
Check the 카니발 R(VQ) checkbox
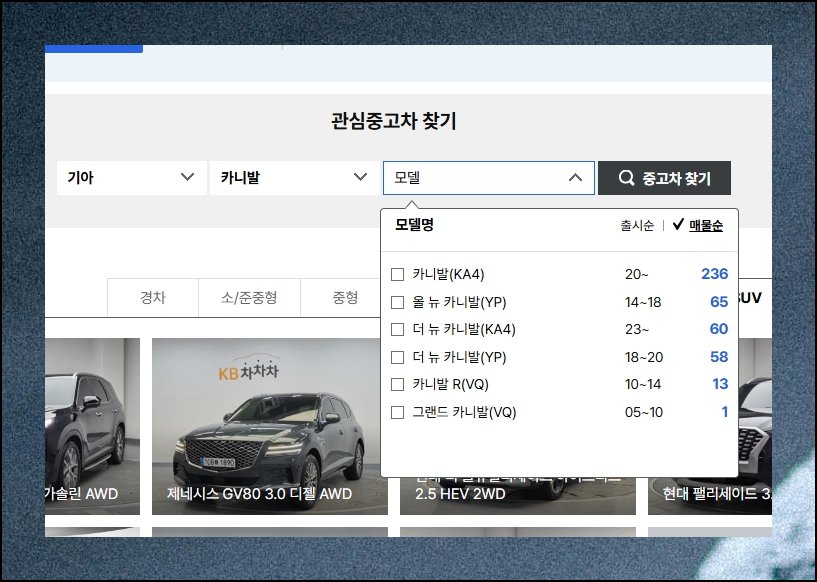tap(397, 385)
